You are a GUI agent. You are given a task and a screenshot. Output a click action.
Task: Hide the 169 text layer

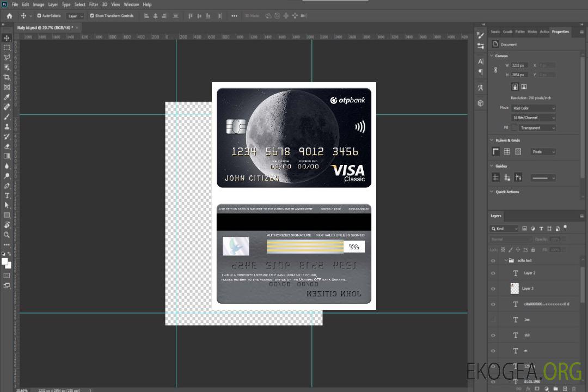[x=493, y=335]
